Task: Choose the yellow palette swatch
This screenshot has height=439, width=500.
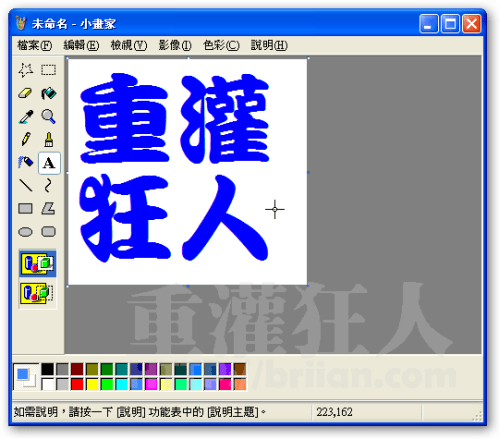Action: 92,384
